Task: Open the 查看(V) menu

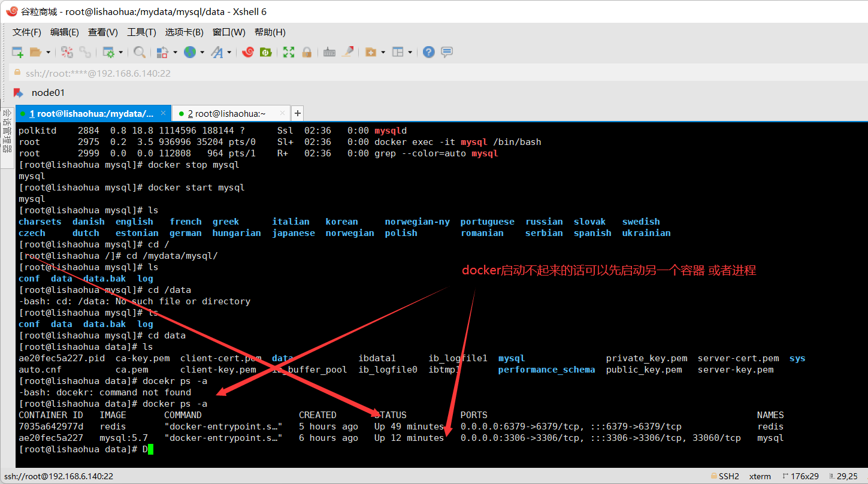Action: coord(102,32)
